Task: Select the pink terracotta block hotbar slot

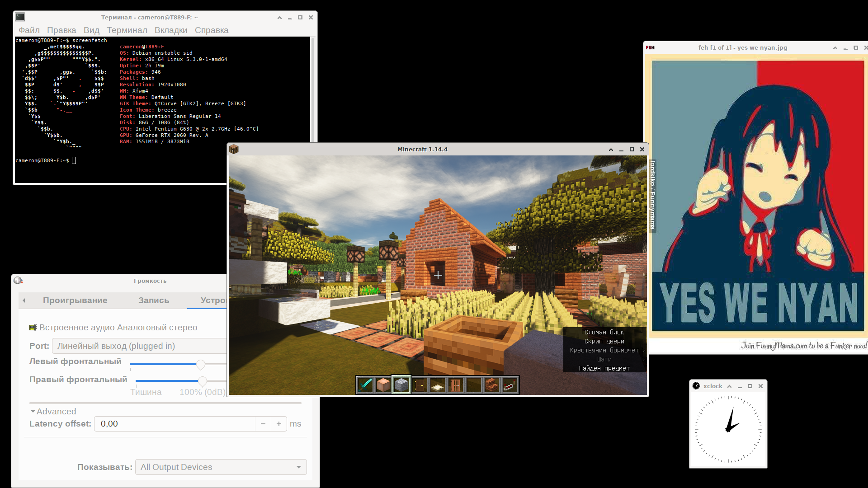Action: [x=383, y=385]
